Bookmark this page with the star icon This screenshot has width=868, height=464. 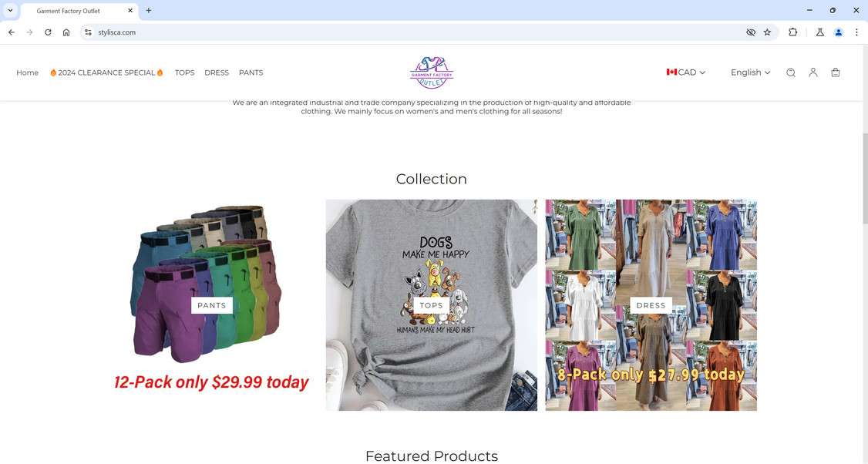coord(767,32)
